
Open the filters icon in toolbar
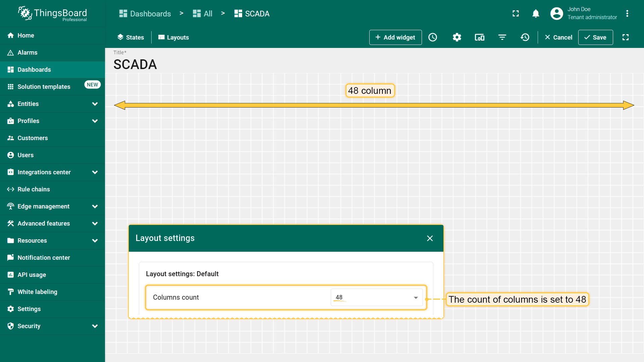pyautogui.click(x=502, y=37)
